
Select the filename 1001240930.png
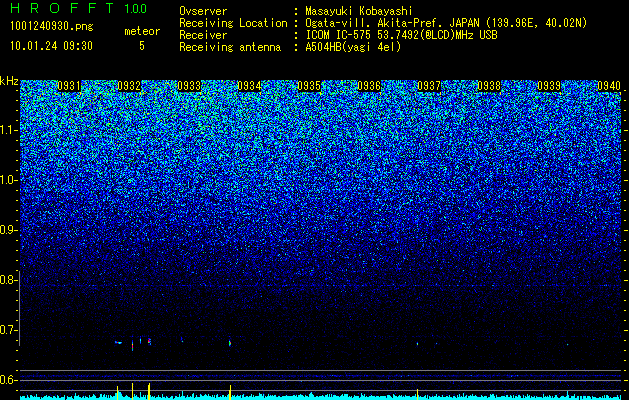click(x=52, y=26)
